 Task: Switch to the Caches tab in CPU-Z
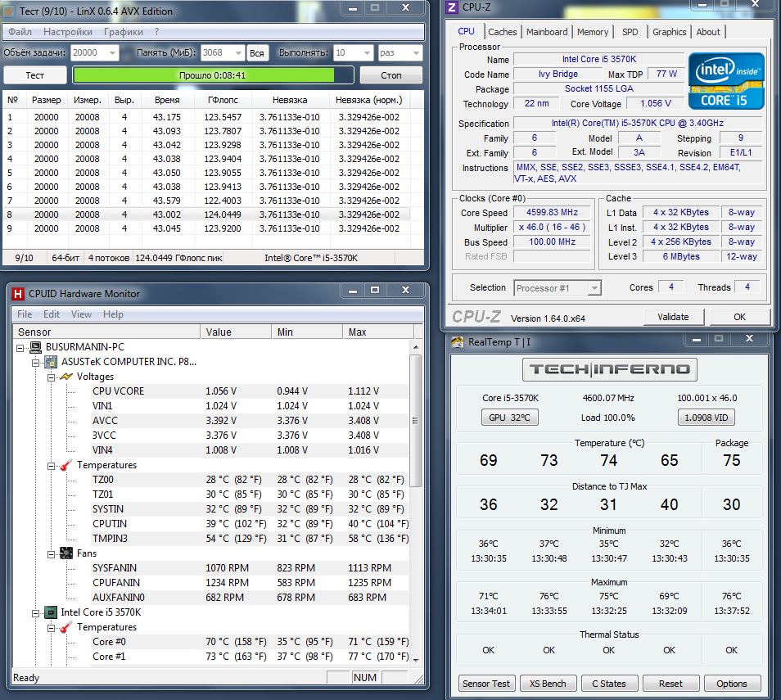point(502,32)
